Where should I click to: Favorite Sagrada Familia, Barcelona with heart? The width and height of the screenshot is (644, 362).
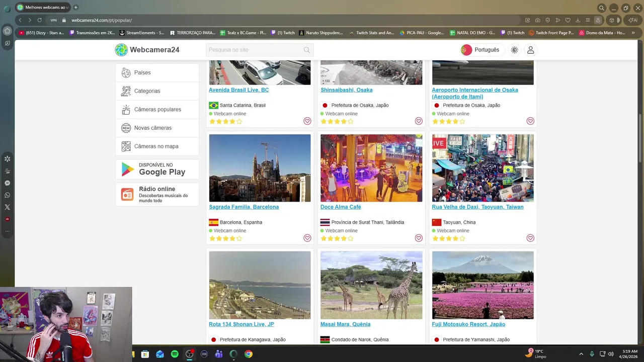coord(307,238)
